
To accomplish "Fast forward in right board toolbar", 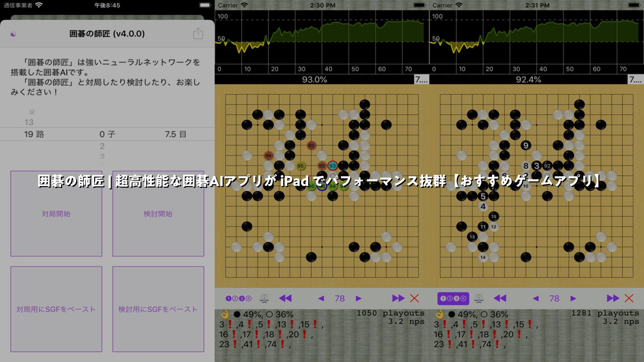I will [x=613, y=298].
